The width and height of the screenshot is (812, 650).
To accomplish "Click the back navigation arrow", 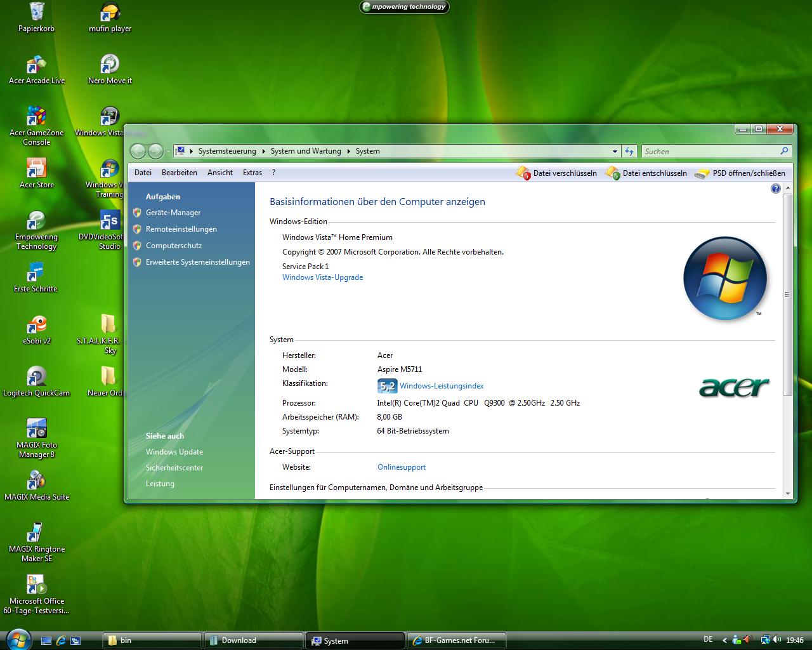I will pyautogui.click(x=138, y=151).
